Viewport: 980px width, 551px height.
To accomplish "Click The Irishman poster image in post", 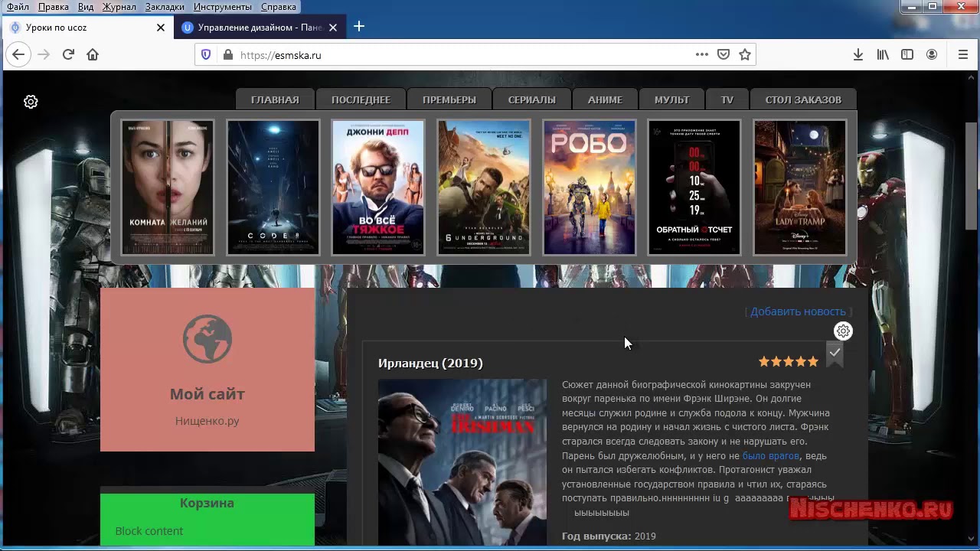I will 462,462.
